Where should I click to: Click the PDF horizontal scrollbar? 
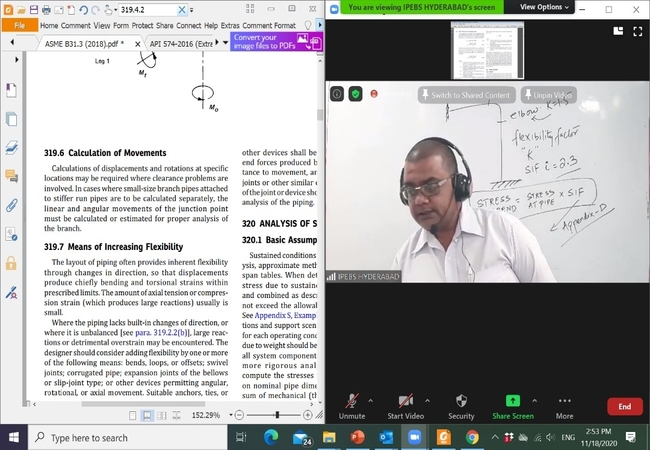tap(143, 404)
